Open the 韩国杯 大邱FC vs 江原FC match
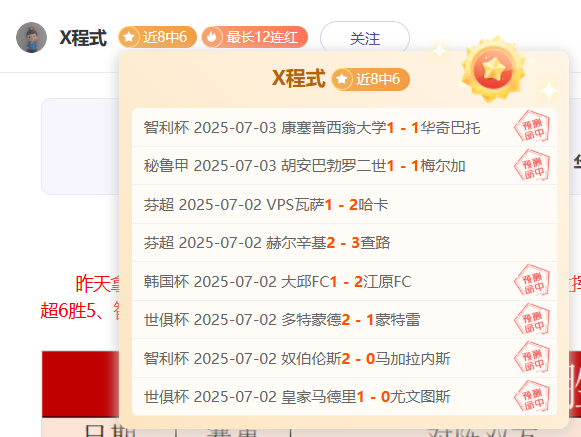Image resolution: width=581 pixels, height=437 pixels. [x=344, y=281]
